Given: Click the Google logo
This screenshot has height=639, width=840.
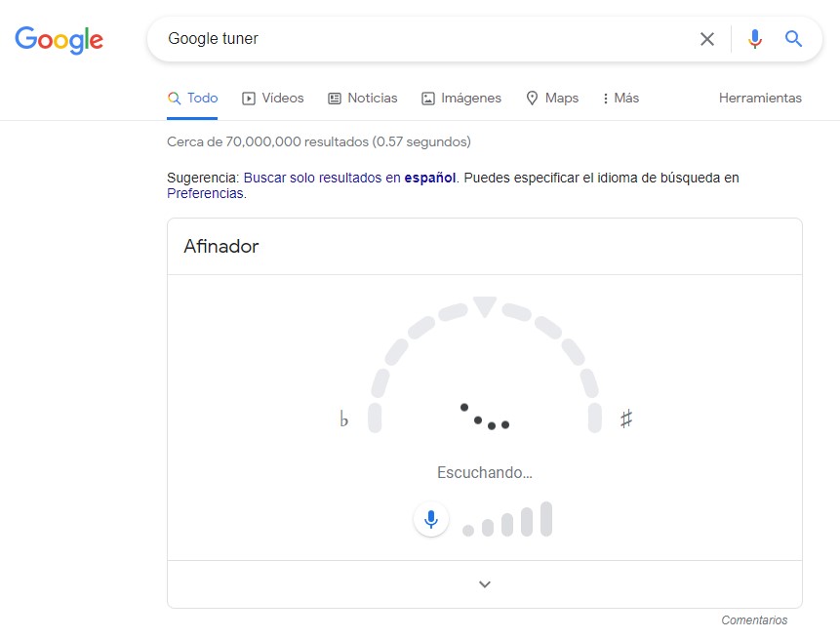Looking at the screenshot, I should 59,40.
